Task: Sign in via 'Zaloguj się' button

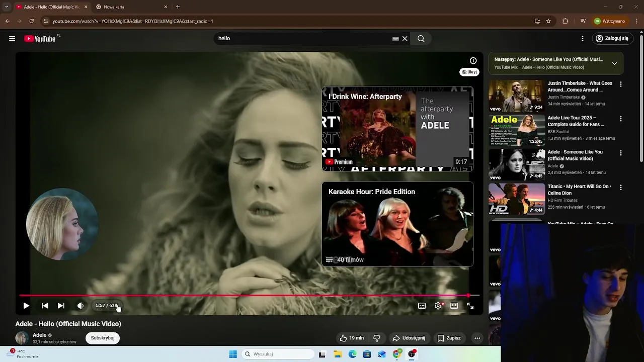Action: (x=612, y=39)
